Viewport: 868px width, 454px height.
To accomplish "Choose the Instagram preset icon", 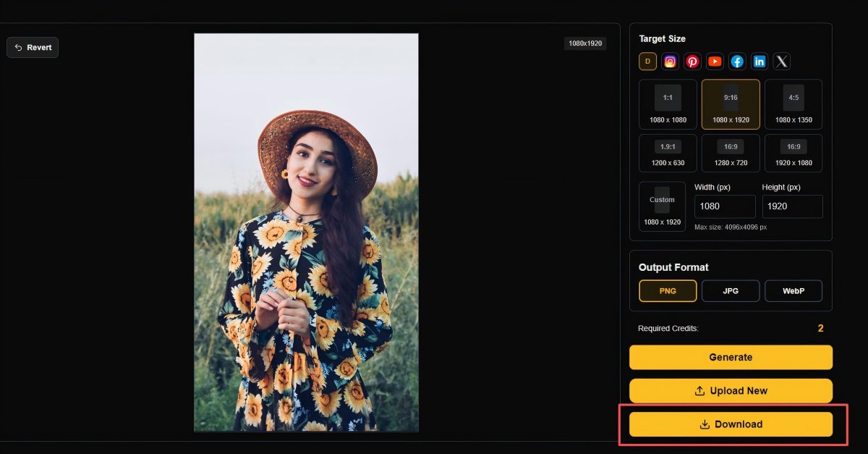I will 670,62.
